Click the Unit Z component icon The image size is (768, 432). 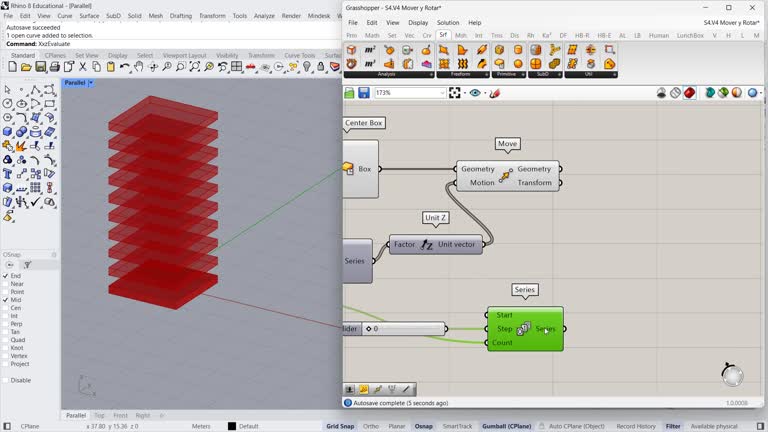(427, 245)
